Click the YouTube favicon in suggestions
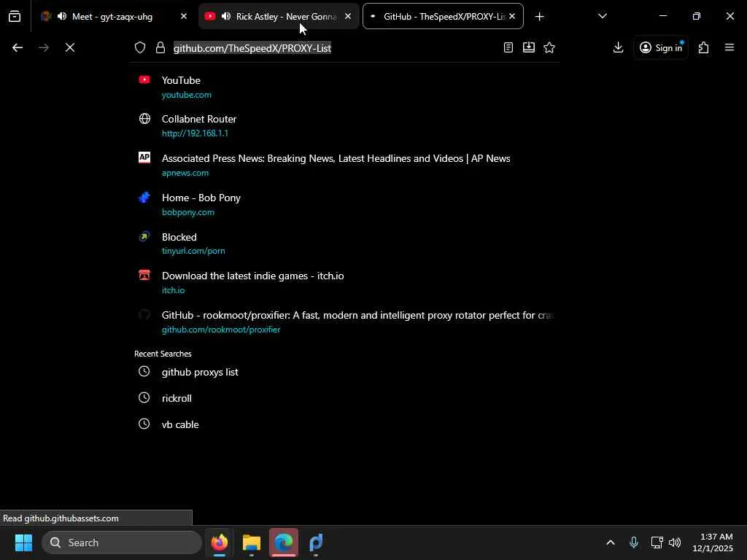Screen dimensions: 747x560 point(144,79)
